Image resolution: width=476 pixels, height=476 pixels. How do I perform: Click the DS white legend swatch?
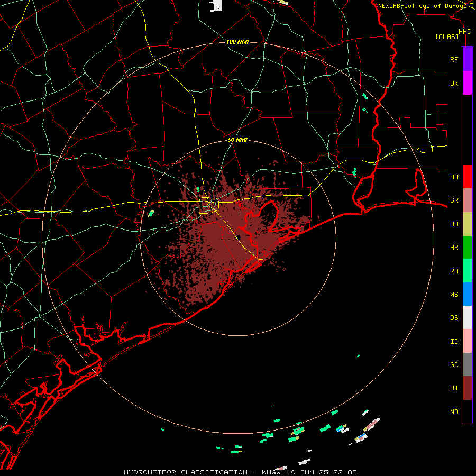pos(467,317)
